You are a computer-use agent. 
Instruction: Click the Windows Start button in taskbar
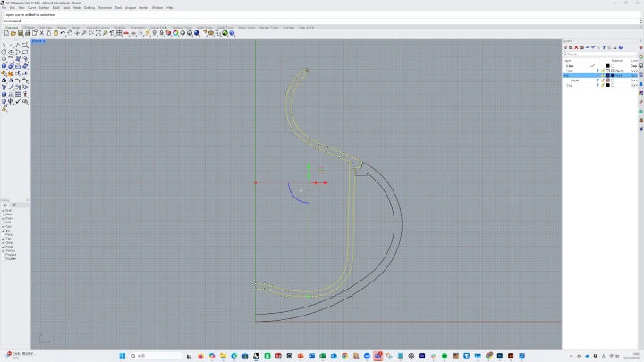(x=122, y=356)
